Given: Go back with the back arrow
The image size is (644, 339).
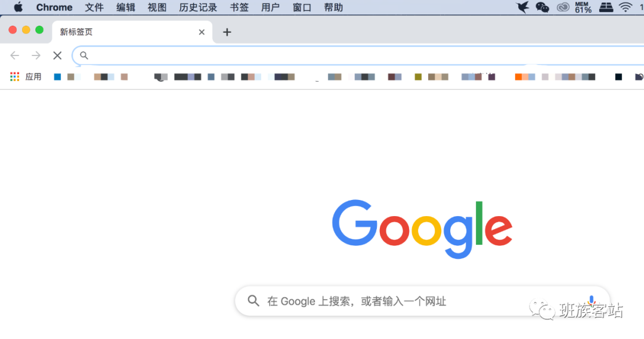Looking at the screenshot, I should 15,56.
